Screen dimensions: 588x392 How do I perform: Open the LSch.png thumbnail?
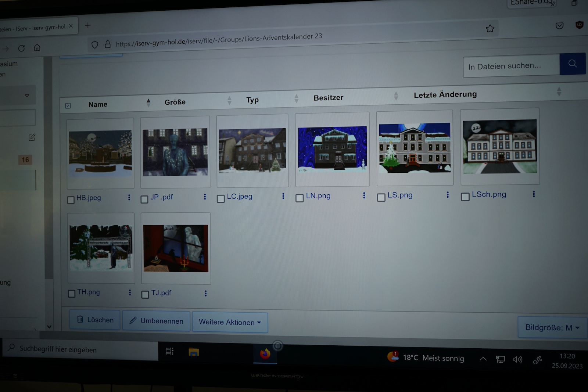500,147
